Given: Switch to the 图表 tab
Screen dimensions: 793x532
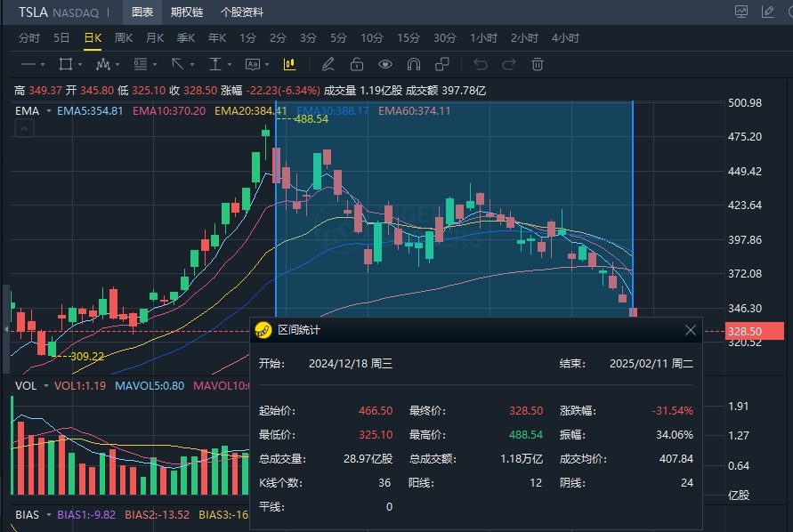Looking at the screenshot, I should (x=142, y=12).
